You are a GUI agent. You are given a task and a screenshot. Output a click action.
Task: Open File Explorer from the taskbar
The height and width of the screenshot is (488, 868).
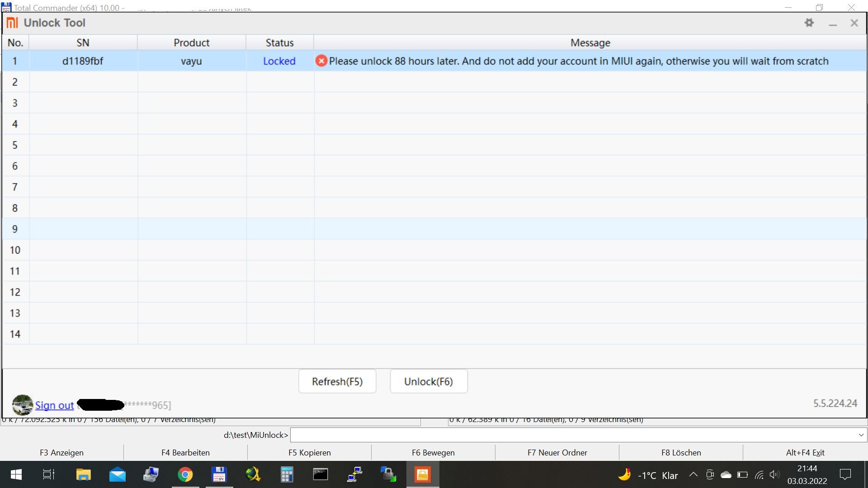pos(83,474)
